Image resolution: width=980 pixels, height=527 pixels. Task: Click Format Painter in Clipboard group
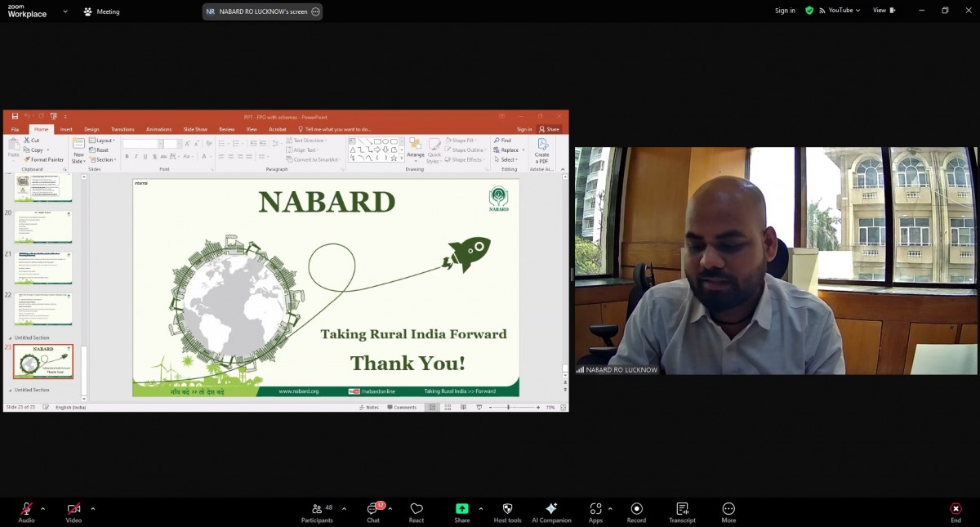(43, 159)
